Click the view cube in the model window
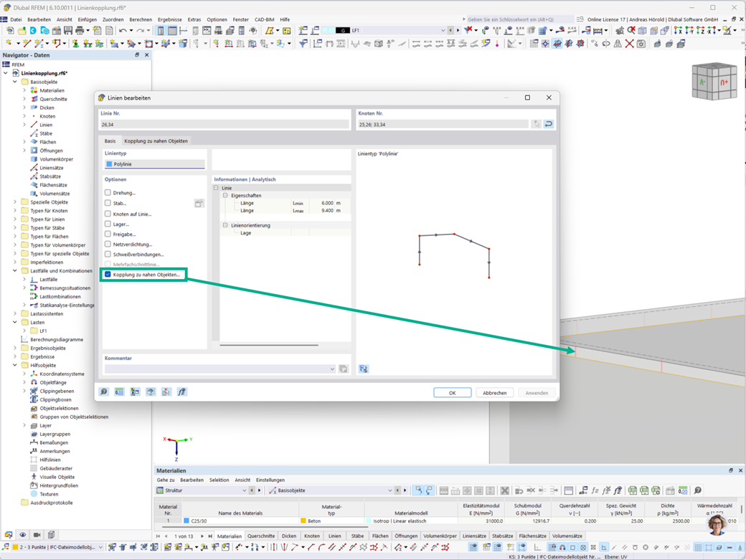This screenshot has height=560, width=746. [714, 82]
